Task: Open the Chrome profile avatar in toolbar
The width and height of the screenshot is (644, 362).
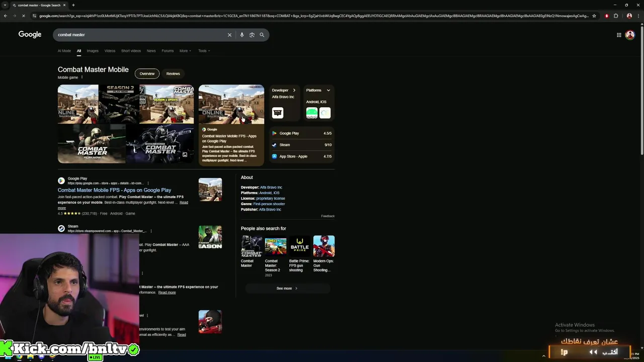Action: pos(629,16)
